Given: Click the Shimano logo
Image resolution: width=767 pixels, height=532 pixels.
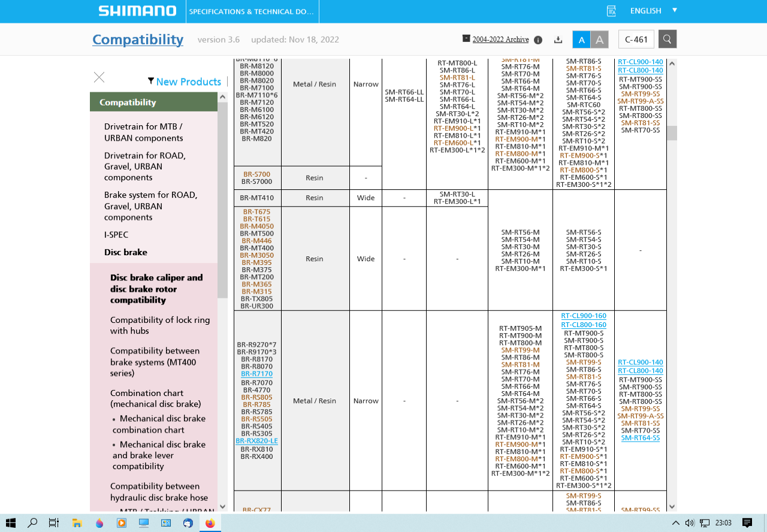Looking at the screenshot, I should pos(137,11).
